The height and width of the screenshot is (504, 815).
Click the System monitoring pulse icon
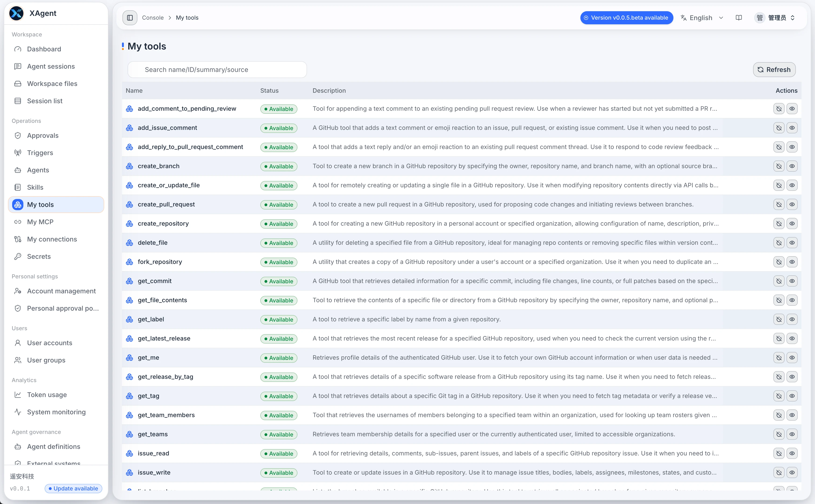pyautogui.click(x=18, y=412)
